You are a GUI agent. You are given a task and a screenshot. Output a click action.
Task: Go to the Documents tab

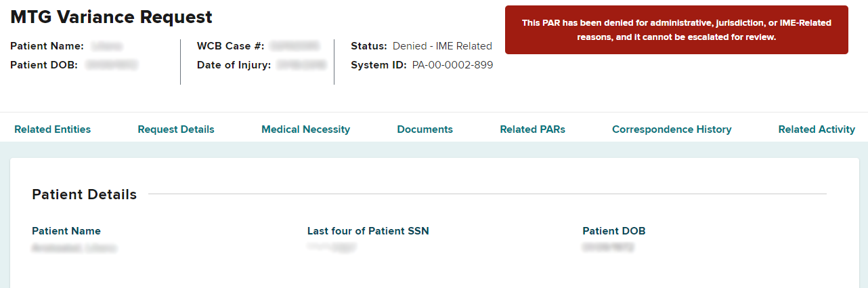425,129
